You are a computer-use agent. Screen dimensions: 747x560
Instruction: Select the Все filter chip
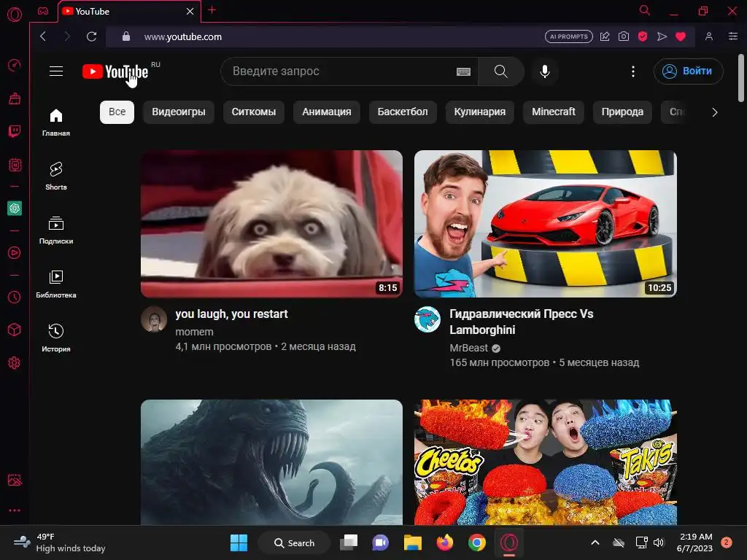click(x=117, y=112)
